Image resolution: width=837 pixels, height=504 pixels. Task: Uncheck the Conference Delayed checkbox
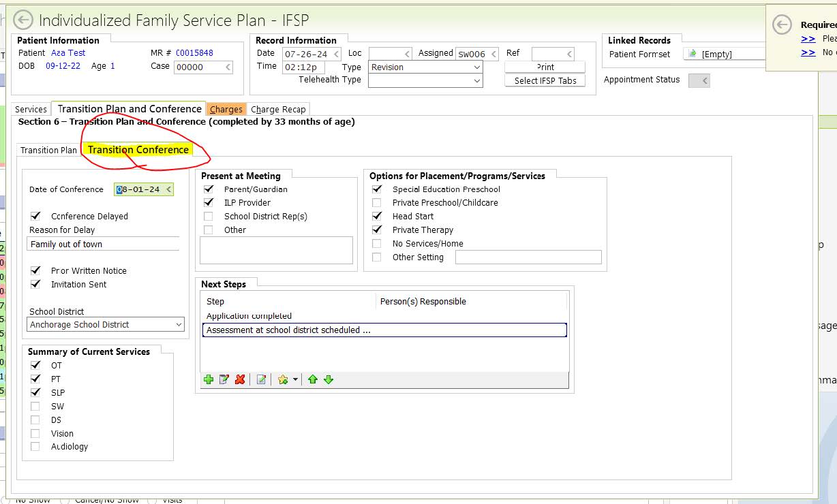[x=35, y=216]
